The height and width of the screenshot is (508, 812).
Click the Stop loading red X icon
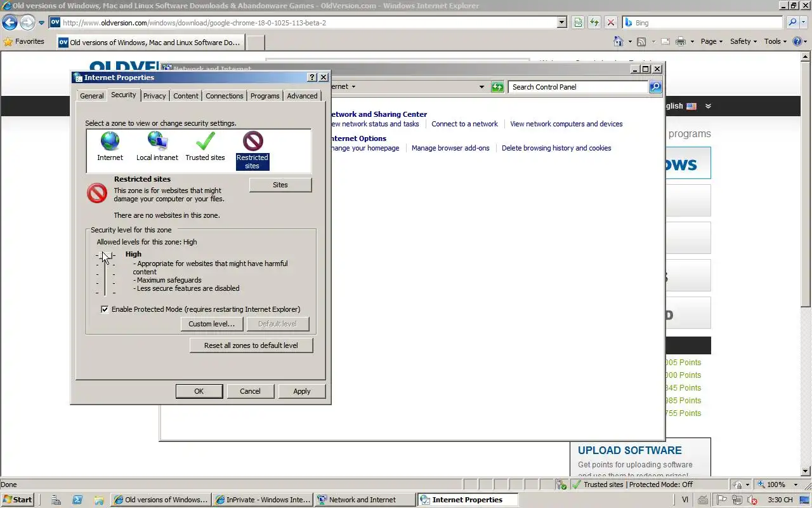tap(611, 23)
